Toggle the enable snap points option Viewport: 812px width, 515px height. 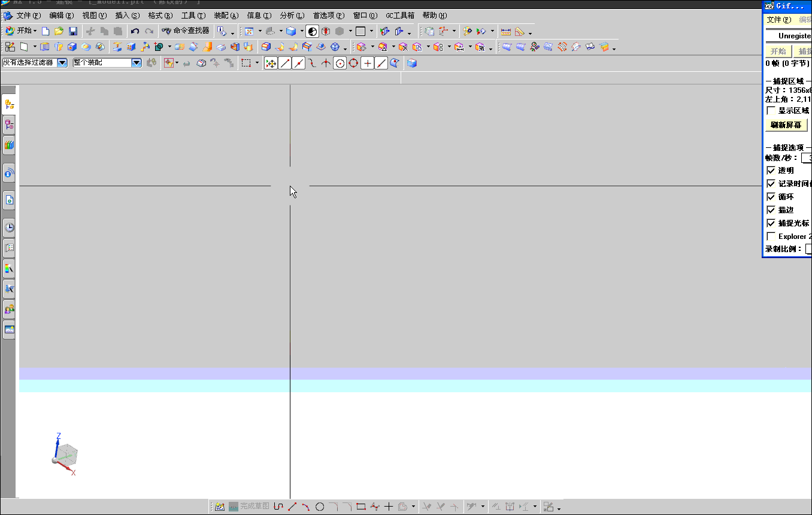pos(271,63)
